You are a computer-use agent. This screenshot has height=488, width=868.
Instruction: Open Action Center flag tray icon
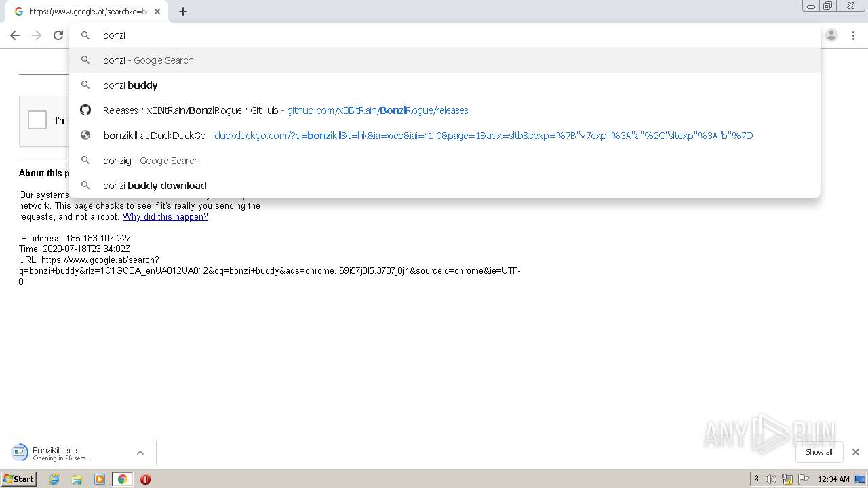tap(804, 479)
